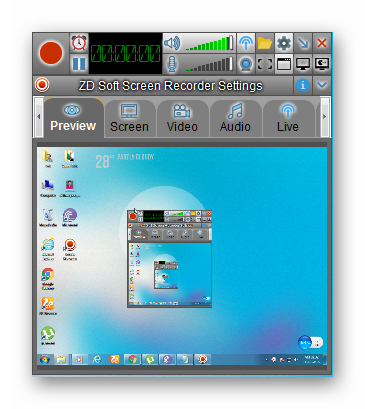365x409 pixels.
Task: Click the Chrome taskbar icon in preview
Action: click(x=132, y=359)
